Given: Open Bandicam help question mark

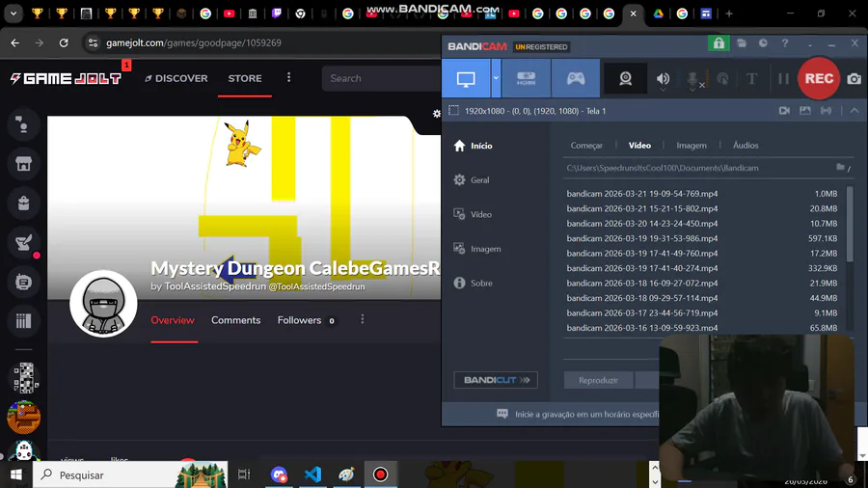Looking at the screenshot, I should 784,43.
